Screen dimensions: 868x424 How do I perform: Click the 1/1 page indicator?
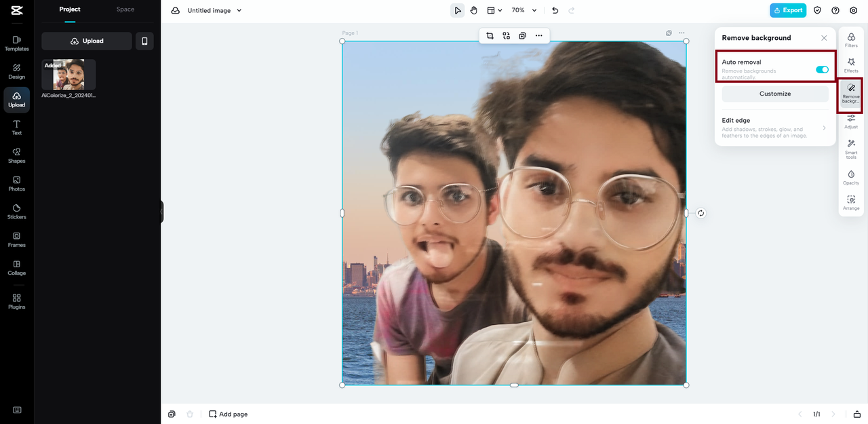(816, 414)
